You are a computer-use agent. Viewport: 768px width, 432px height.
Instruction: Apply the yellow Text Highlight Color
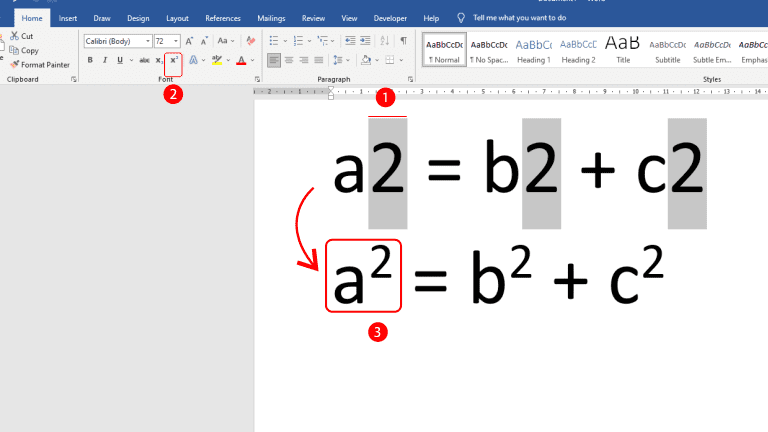[216, 60]
